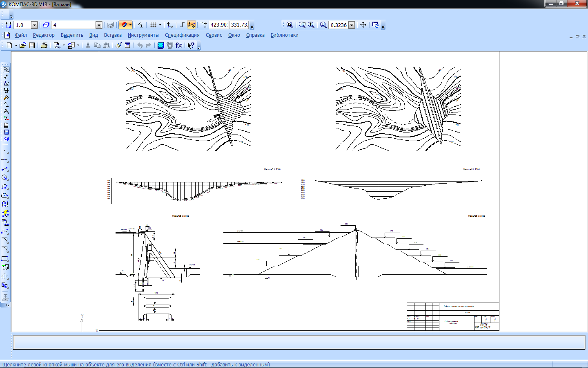This screenshot has height=368, width=588.
Task: Select the arc tool
Action: (5, 187)
